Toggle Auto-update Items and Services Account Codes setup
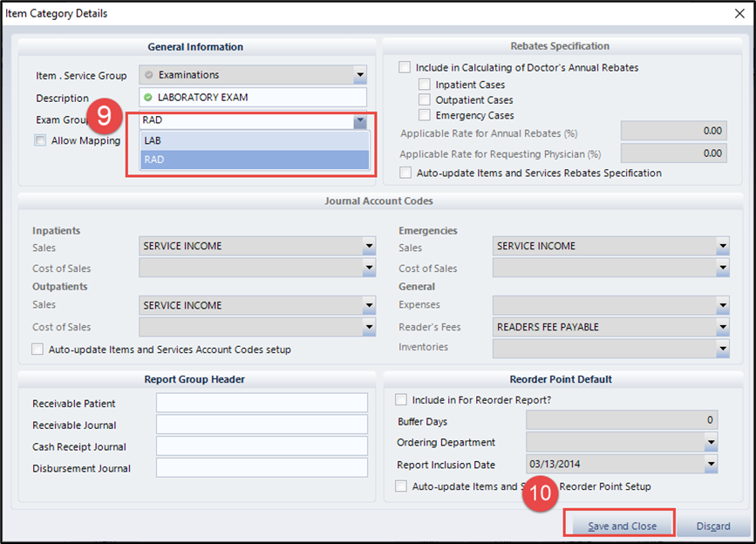 click(x=37, y=350)
